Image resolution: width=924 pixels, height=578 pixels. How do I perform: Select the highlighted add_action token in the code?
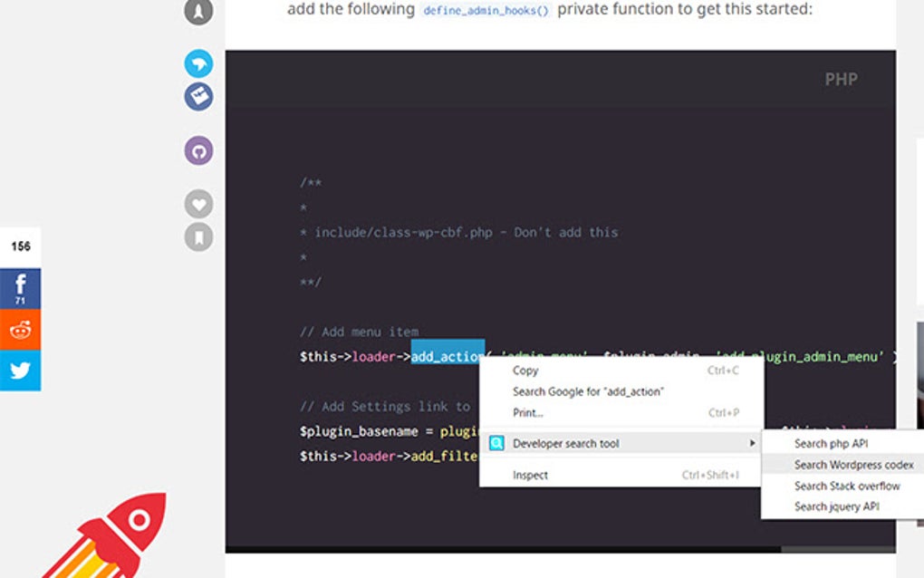[x=446, y=356]
